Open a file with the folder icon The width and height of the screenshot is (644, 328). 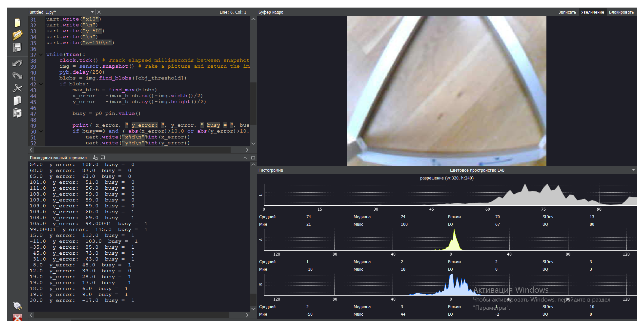[x=17, y=35]
